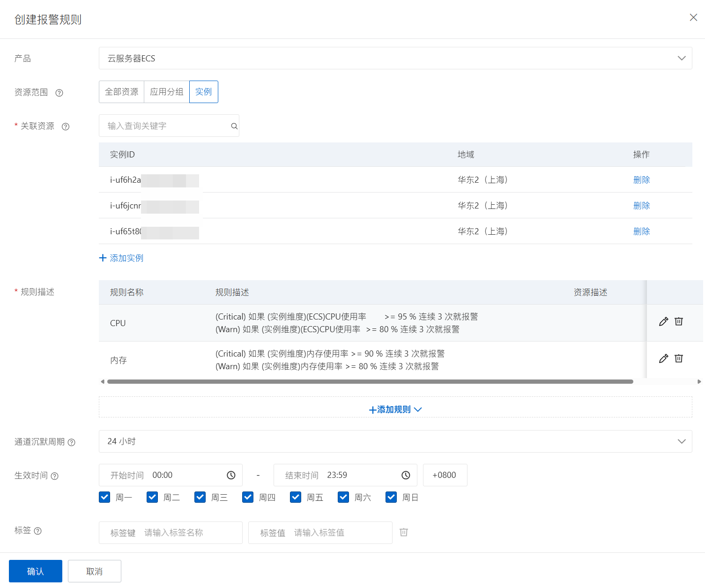705x588 pixels.
Task: Click 确认 to confirm the rule
Action: (36, 571)
